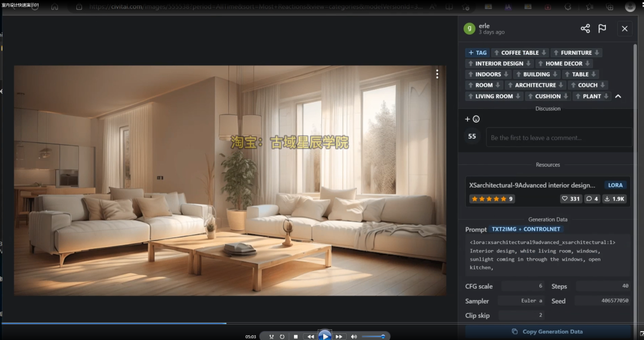Upvote the COFFEE TABLE tag
The height and width of the screenshot is (340, 644).
(496, 53)
